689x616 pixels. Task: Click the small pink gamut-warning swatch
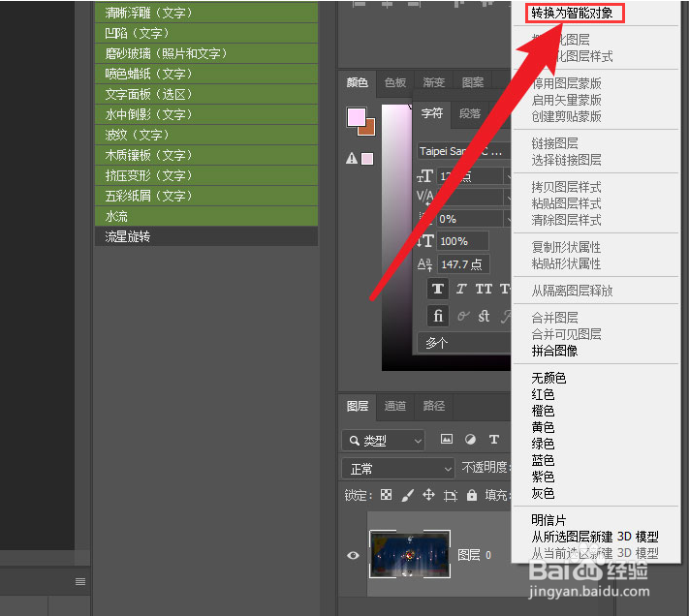367,159
